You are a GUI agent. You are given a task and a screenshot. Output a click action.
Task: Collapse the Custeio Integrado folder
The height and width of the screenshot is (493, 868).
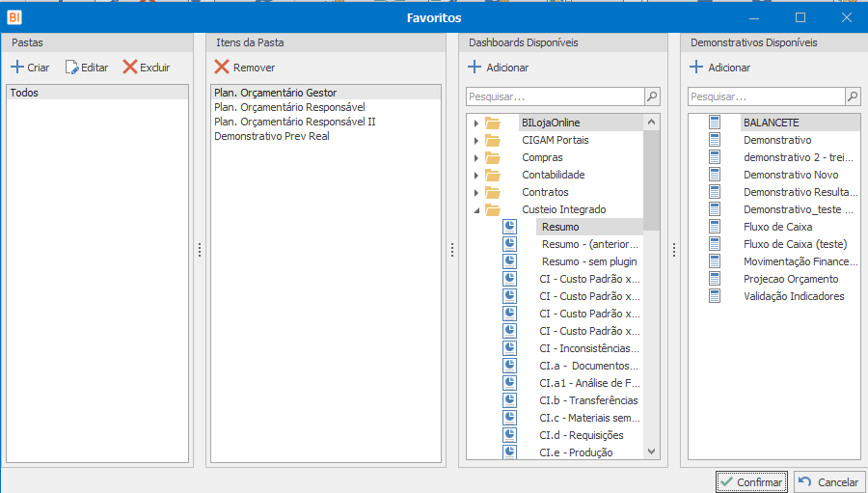(x=475, y=210)
